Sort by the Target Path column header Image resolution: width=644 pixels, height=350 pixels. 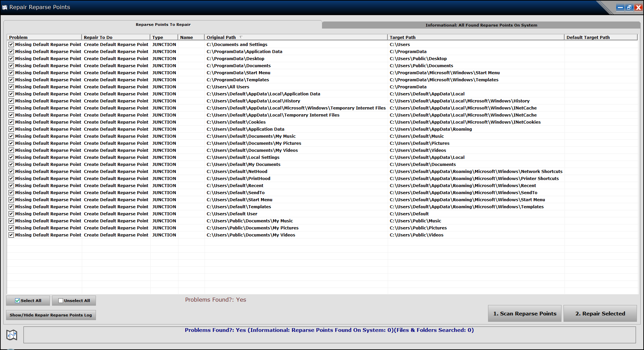pyautogui.click(x=475, y=37)
